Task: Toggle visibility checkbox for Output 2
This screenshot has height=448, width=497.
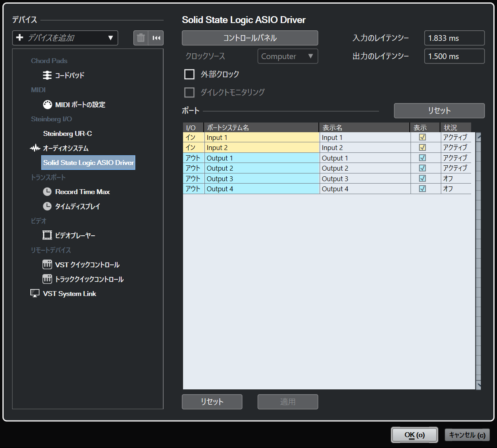Action: (x=422, y=168)
